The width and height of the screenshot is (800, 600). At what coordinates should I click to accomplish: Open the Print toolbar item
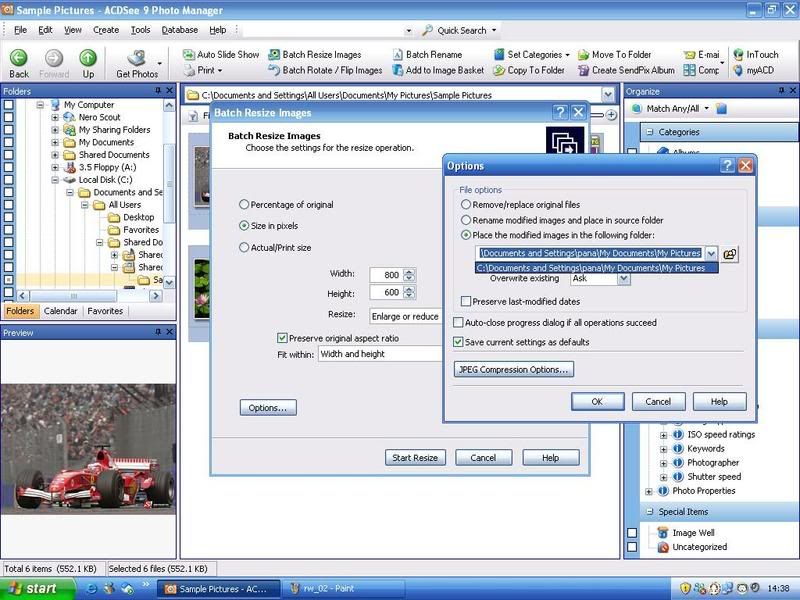click(203, 70)
